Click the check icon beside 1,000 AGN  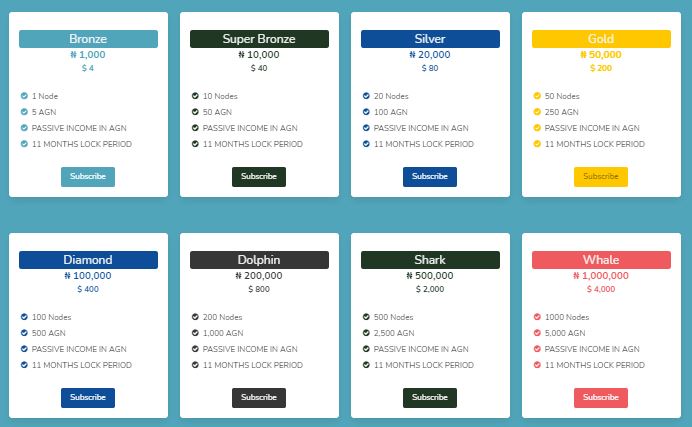[195, 333]
